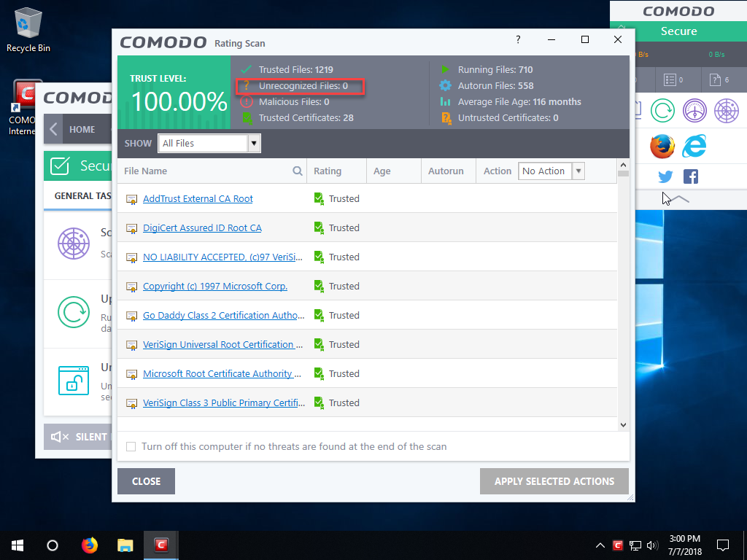The image size is (747, 560).
Task: Open Microsoft Root Certificate Authority link
Action: click(222, 374)
